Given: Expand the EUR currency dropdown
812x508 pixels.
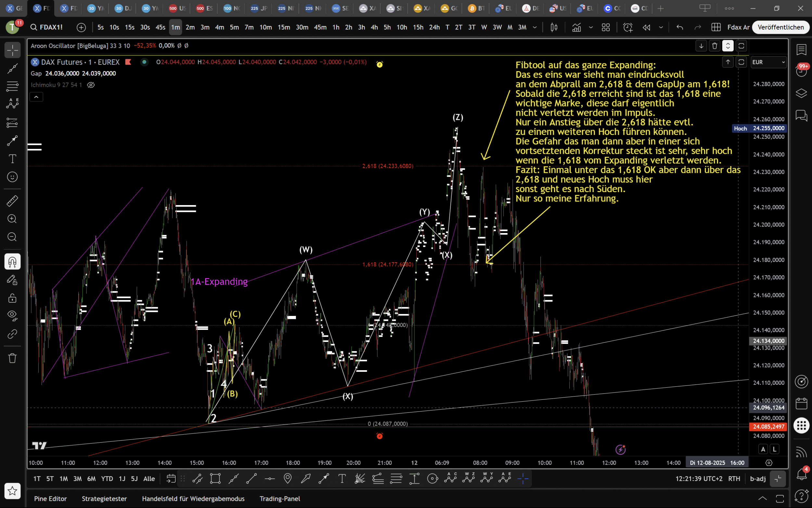Looking at the screenshot, I should 768,62.
